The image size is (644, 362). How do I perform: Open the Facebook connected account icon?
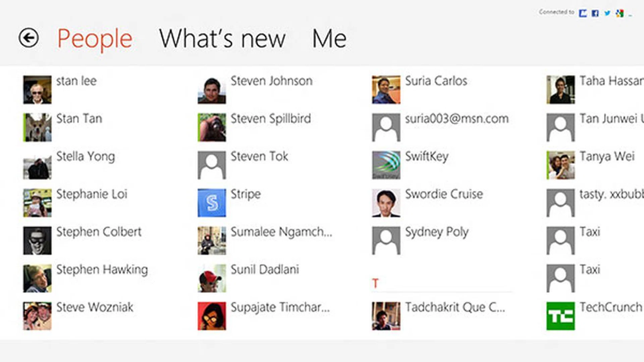(595, 13)
